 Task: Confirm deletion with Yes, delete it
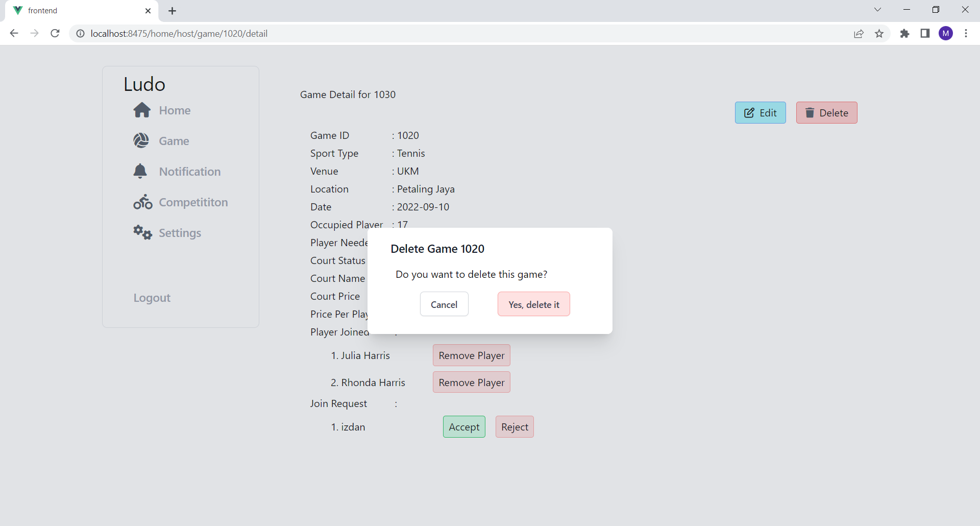533,304
